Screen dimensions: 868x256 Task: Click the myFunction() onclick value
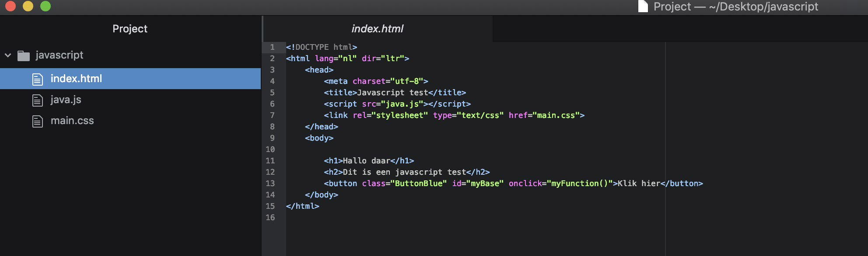coord(579,183)
